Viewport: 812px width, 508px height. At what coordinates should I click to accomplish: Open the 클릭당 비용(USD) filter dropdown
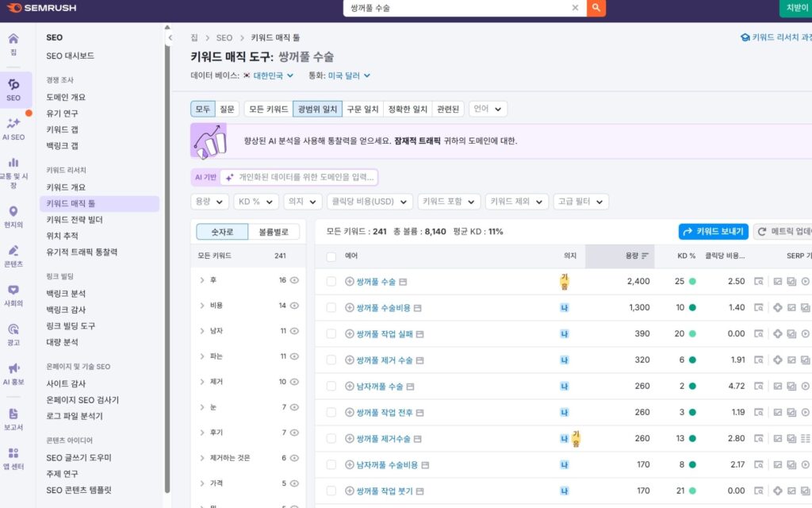coord(370,202)
